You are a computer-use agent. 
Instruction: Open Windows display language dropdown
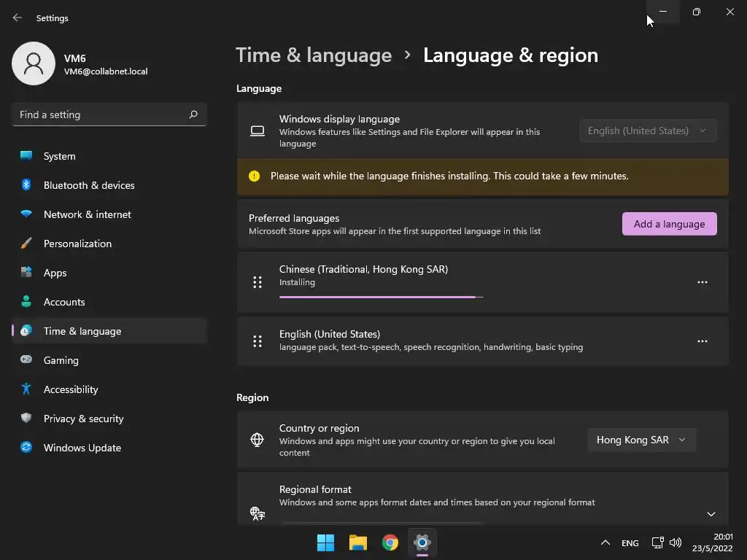pyautogui.click(x=648, y=131)
